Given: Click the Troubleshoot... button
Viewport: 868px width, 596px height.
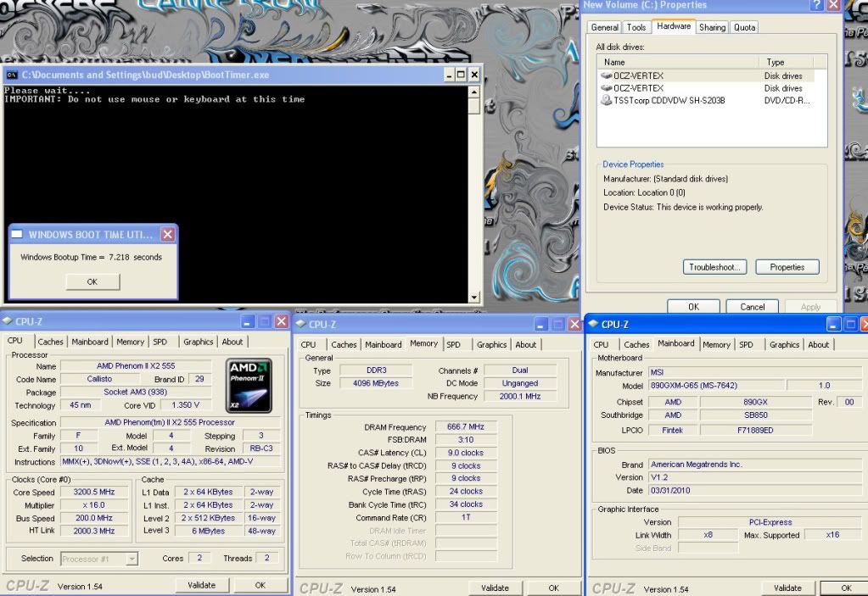Looking at the screenshot, I should (714, 267).
